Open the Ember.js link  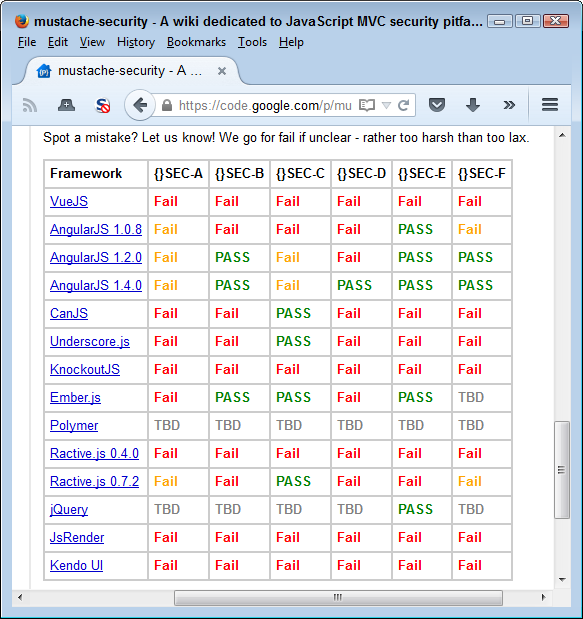75,398
